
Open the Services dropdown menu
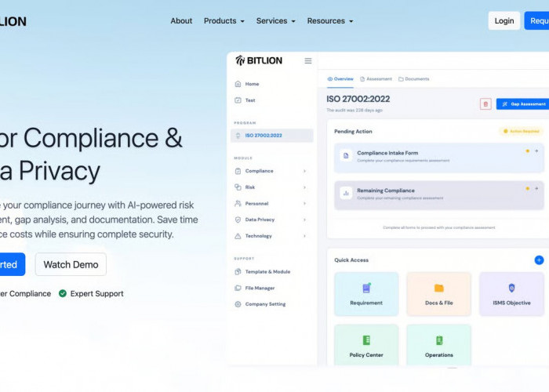[275, 21]
